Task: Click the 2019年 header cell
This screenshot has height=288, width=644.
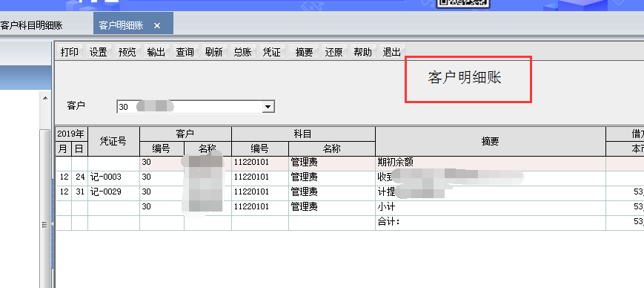Action: [71, 134]
